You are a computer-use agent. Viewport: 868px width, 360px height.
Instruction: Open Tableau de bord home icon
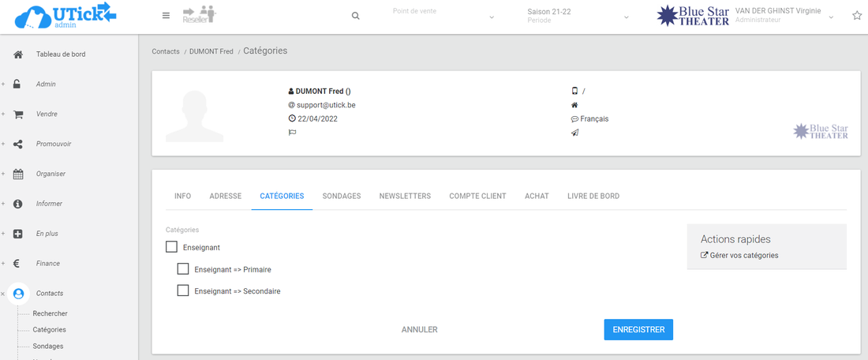(18, 54)
